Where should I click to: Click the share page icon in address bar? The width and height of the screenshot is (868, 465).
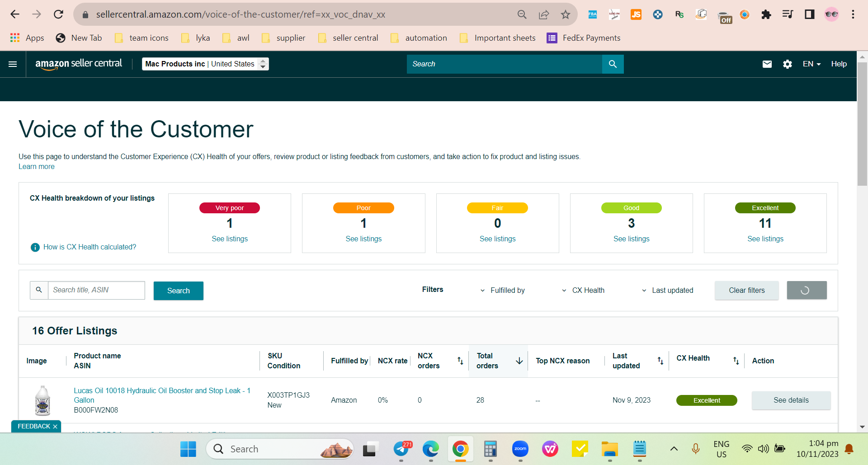pos(544,14)
